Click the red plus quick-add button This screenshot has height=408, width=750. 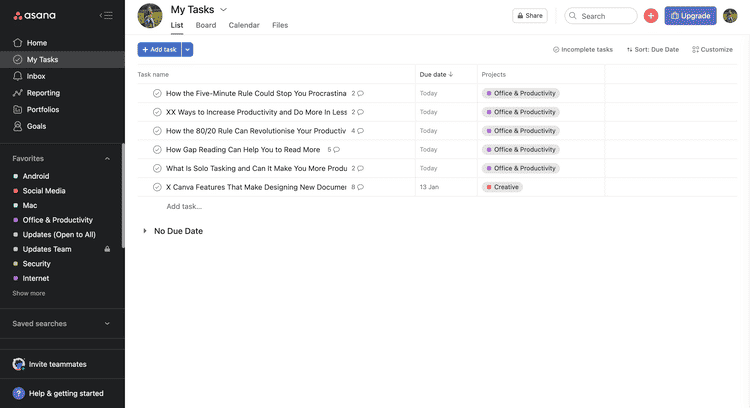pos(651,16)
